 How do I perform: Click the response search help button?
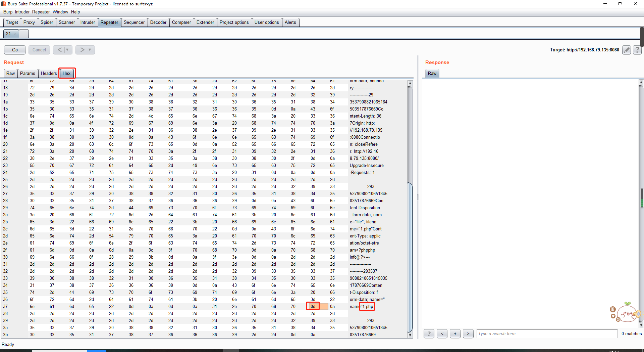[429, 334]
